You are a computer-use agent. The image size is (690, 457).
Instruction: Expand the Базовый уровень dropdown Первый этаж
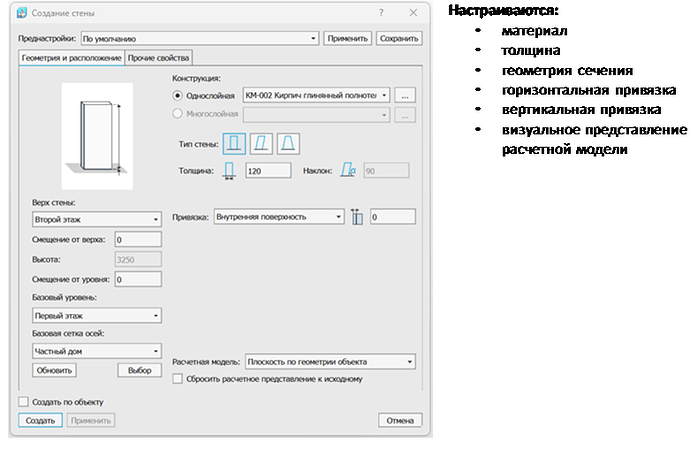[97, 315]
